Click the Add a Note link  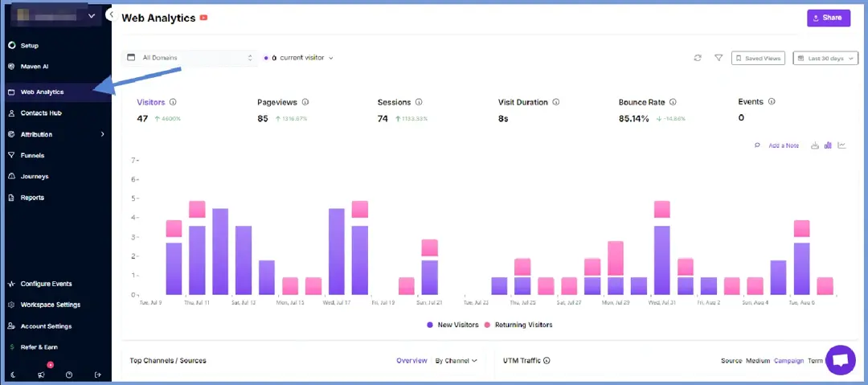click(784, 145)
